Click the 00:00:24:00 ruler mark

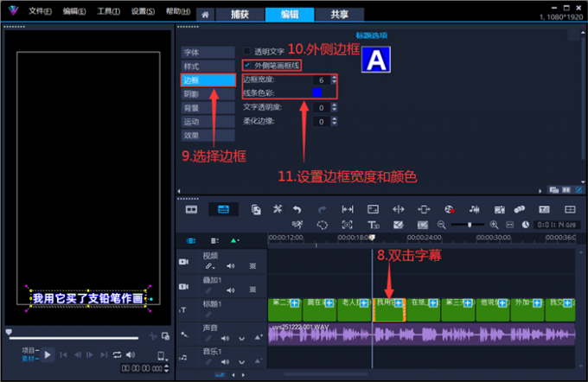(x=424, y=238)
